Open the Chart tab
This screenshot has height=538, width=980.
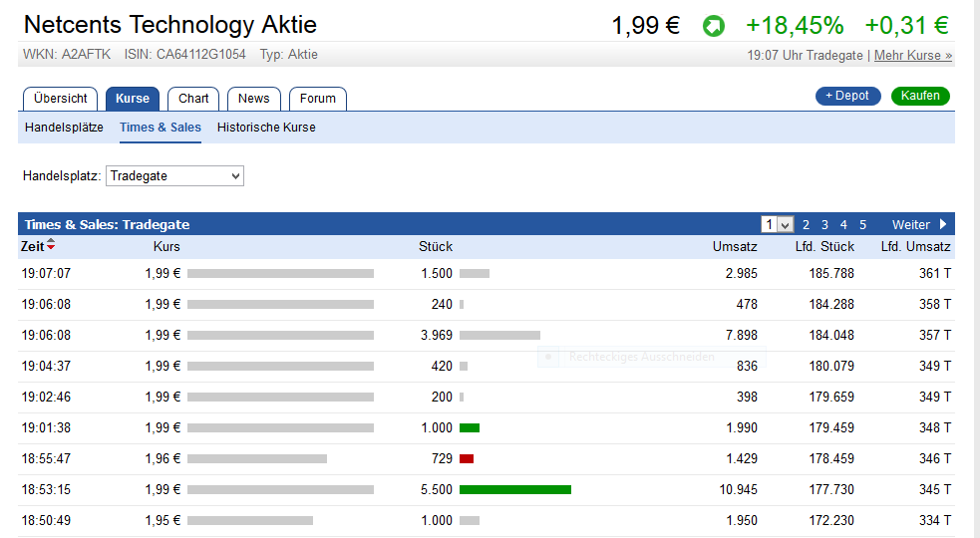(193, 98)
